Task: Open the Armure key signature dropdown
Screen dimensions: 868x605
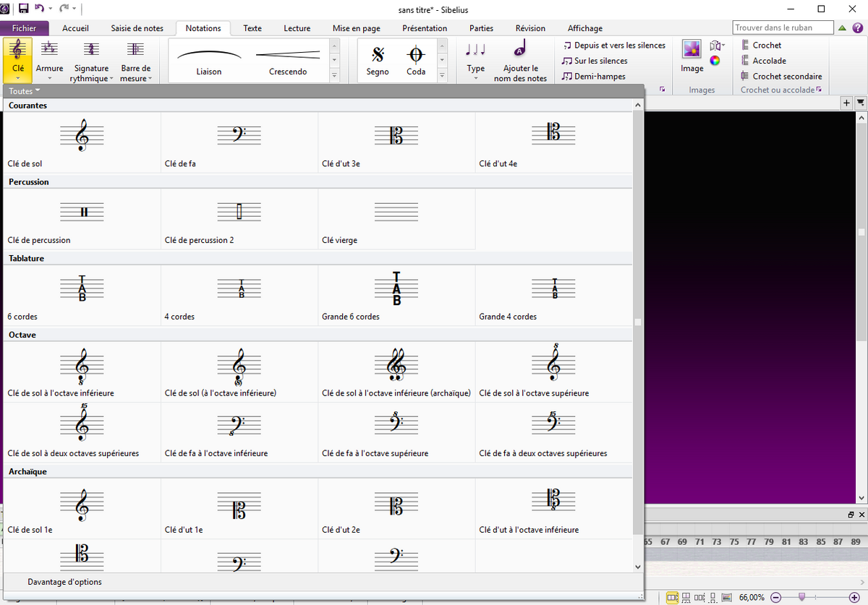Action: tap(50, 60)
